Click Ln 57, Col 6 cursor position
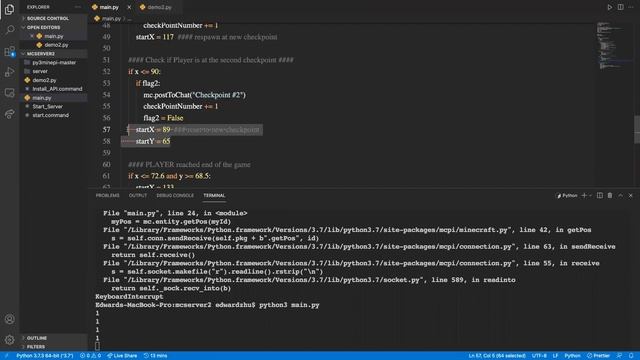Viewport: 640px width, 360px height. tap(497, 356)
